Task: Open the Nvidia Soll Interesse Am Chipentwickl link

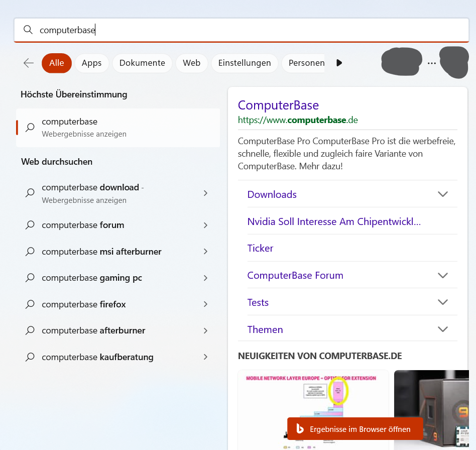Action: 334,221
